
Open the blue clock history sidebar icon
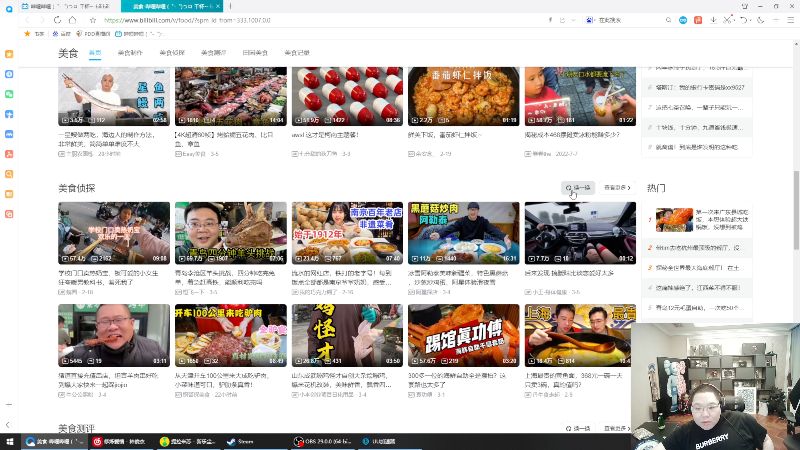9,74
